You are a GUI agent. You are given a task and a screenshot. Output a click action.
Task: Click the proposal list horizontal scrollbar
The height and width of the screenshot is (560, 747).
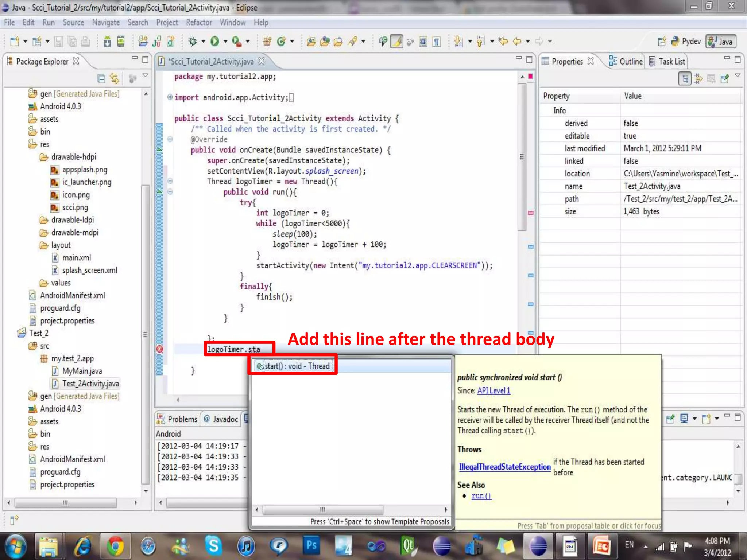pos(323,509)
